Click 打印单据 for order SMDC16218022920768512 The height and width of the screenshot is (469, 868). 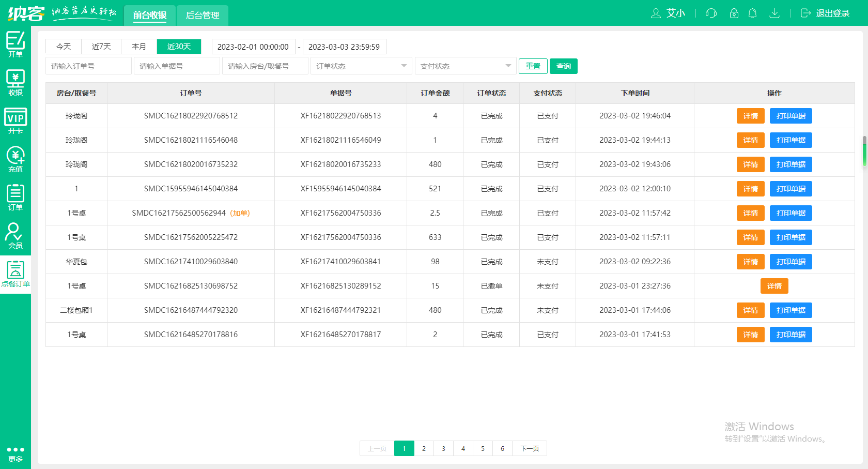coord(791,116)
